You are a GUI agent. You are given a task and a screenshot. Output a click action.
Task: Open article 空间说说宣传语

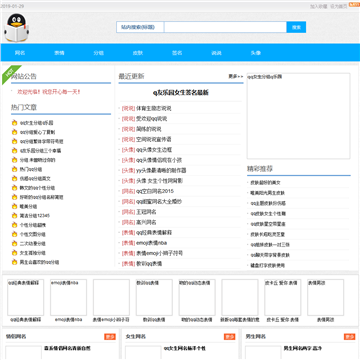pos(154,139)
